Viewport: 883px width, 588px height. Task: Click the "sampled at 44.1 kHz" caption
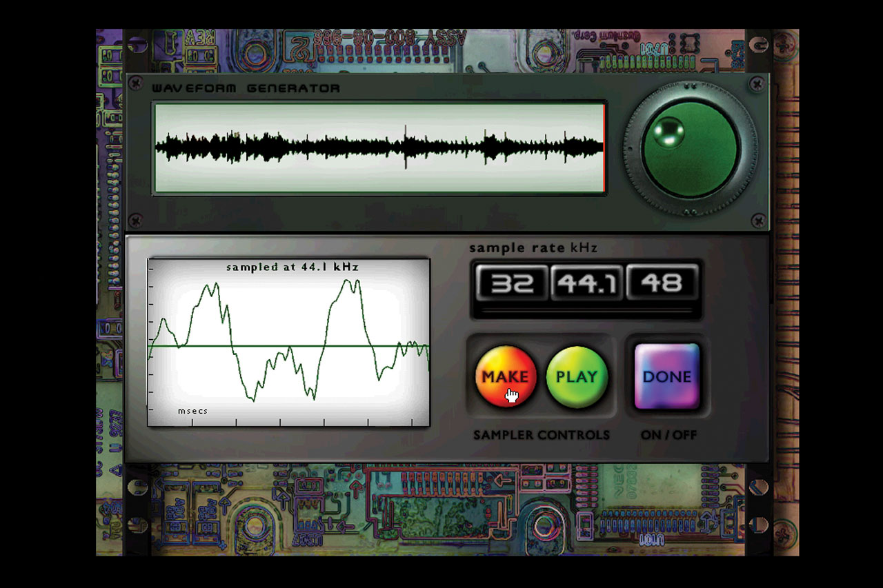tap(292, 266)
